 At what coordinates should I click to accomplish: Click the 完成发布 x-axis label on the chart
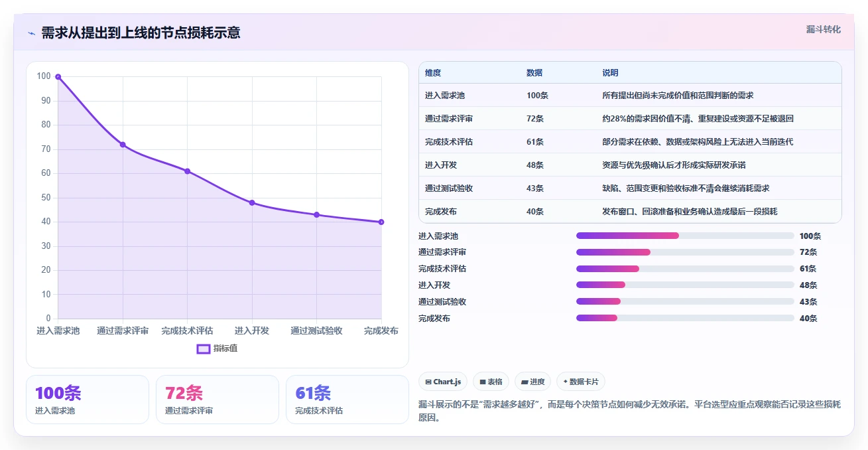point(381,331)
